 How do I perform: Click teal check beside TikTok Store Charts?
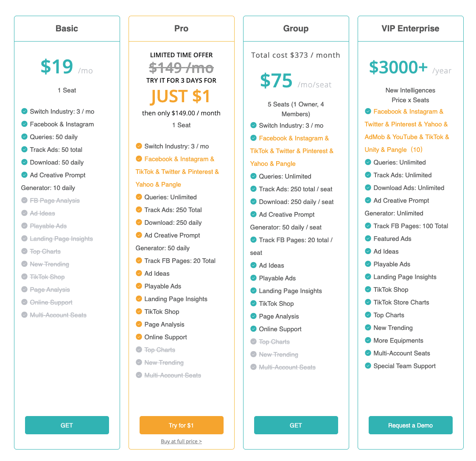[x=368, y=302]
